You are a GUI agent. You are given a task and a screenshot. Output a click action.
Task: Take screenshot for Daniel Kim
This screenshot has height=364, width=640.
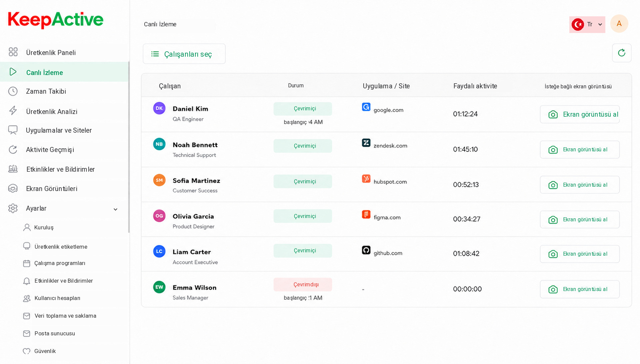coord(580,114)
